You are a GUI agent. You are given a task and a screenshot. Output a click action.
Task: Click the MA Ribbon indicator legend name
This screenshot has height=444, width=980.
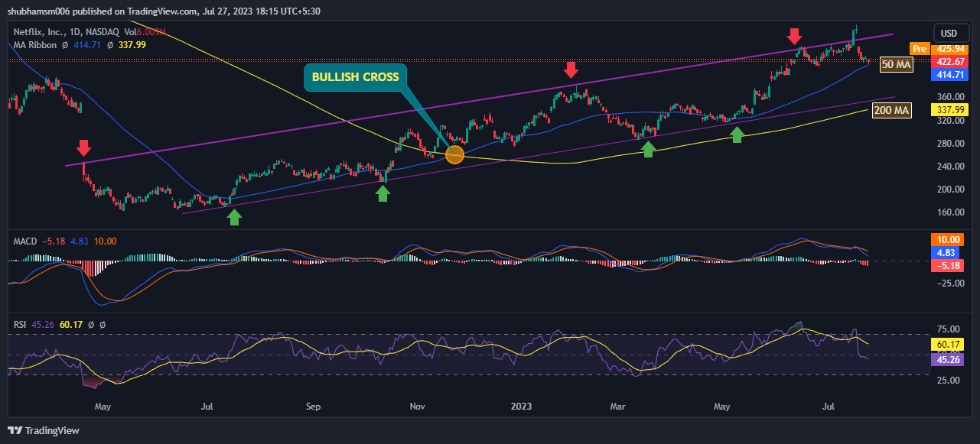pos(35,45)
